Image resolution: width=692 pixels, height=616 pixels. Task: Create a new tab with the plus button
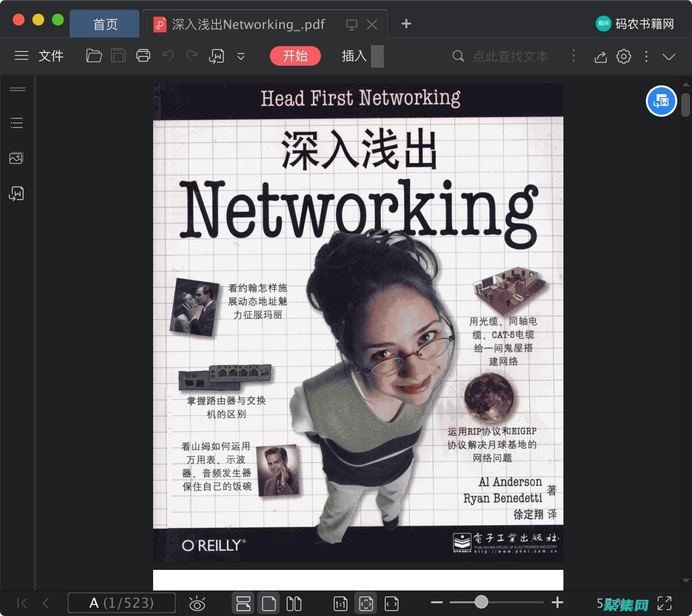click(406, 24)
